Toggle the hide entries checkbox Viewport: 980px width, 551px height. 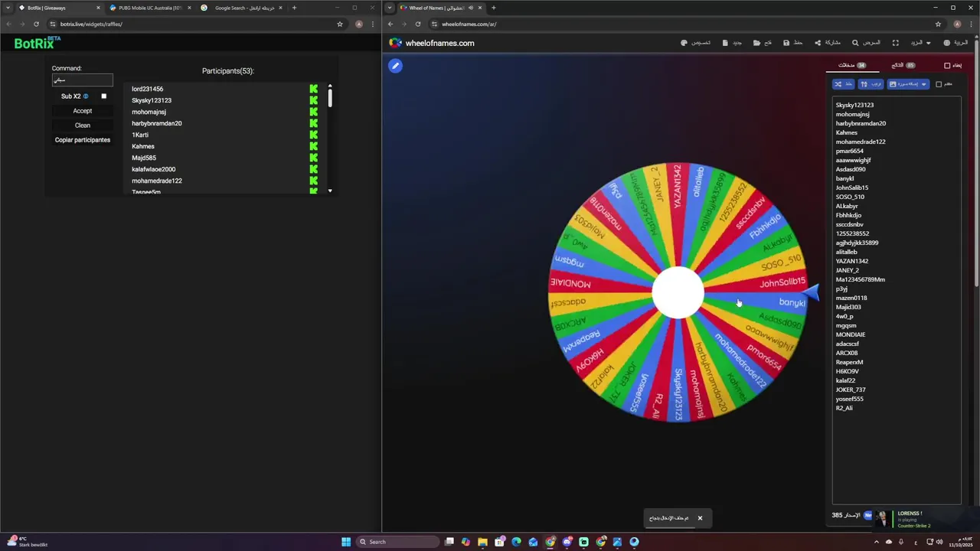947,66
